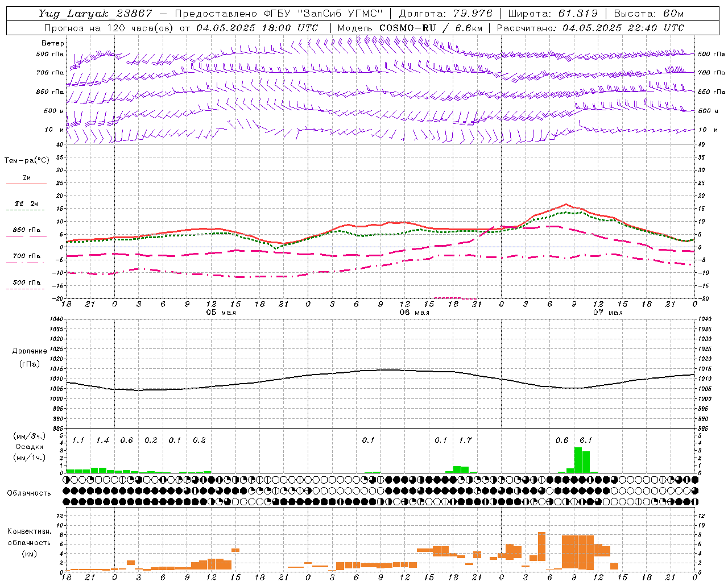Select the longitude value Долгота: 79.976

pos(446,14)
